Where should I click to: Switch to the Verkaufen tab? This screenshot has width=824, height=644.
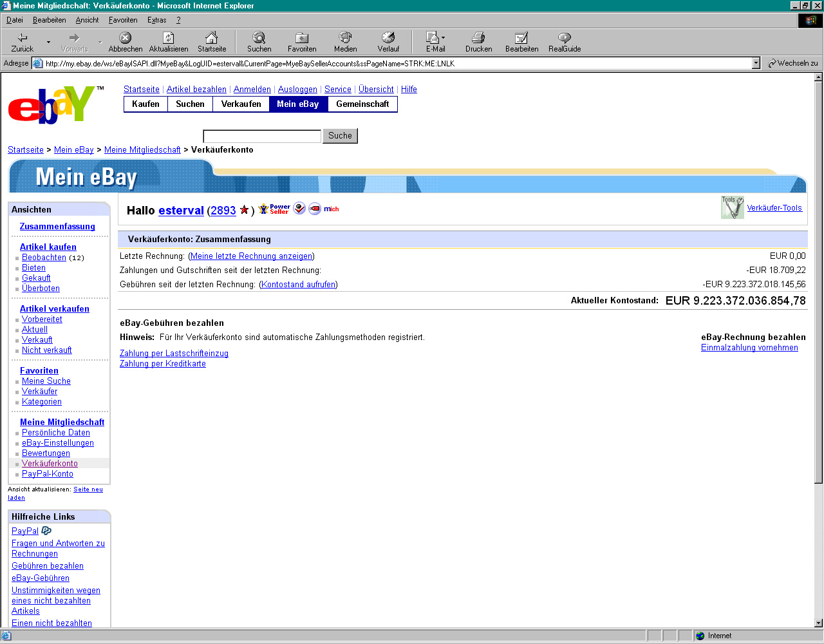(241, 104)
